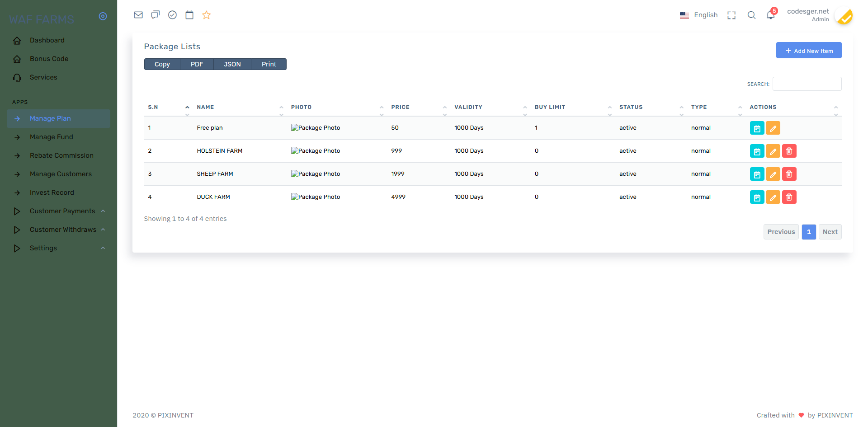The height and width of the screenshot is (427, 868).
Task: Delete HOLSTEIN FARM with trash icon
Action: pos(789,151)
